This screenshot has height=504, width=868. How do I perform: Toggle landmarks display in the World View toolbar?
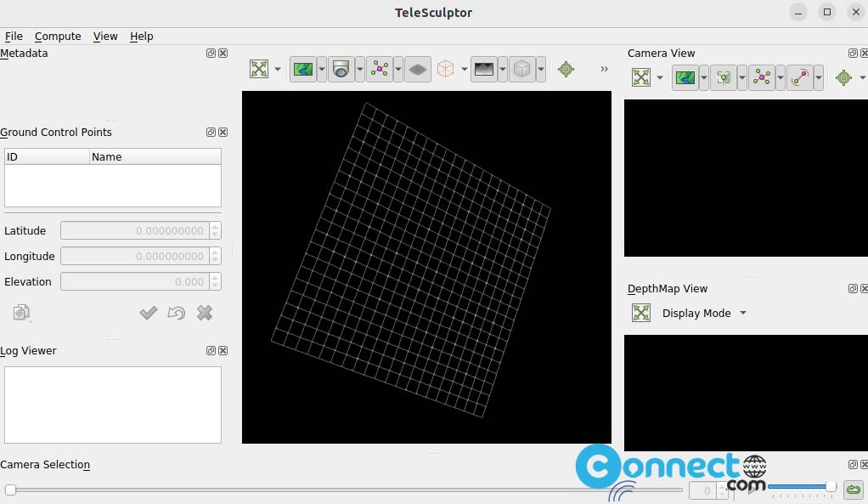pyautogui.click(x=379, y=69)
